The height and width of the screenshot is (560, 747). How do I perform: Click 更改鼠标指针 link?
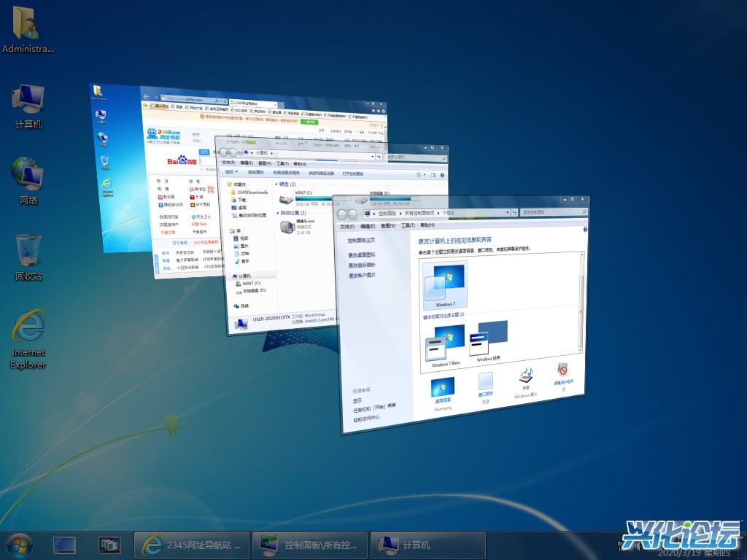[x=362, y=265]
